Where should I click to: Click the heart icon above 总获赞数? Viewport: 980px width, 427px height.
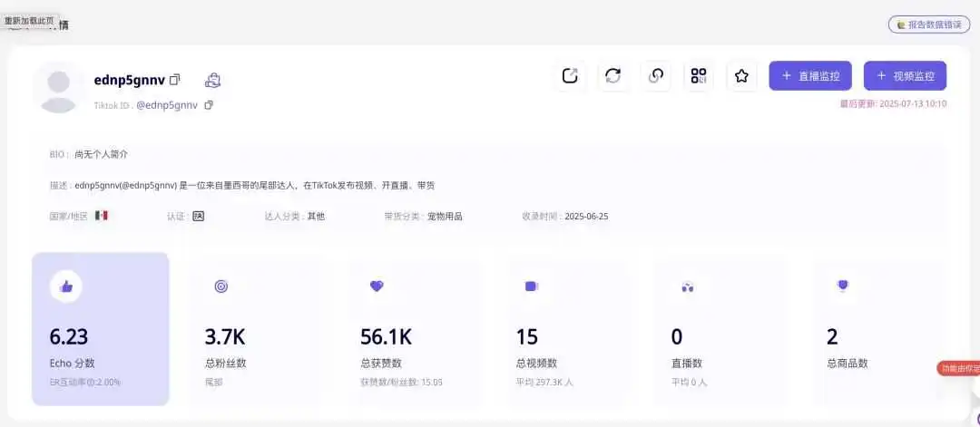377,286
